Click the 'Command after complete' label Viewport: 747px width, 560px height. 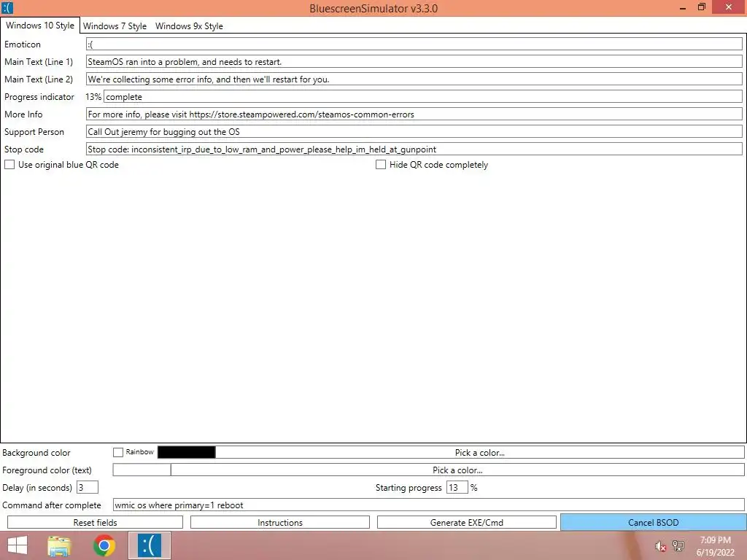click(52, 505)
